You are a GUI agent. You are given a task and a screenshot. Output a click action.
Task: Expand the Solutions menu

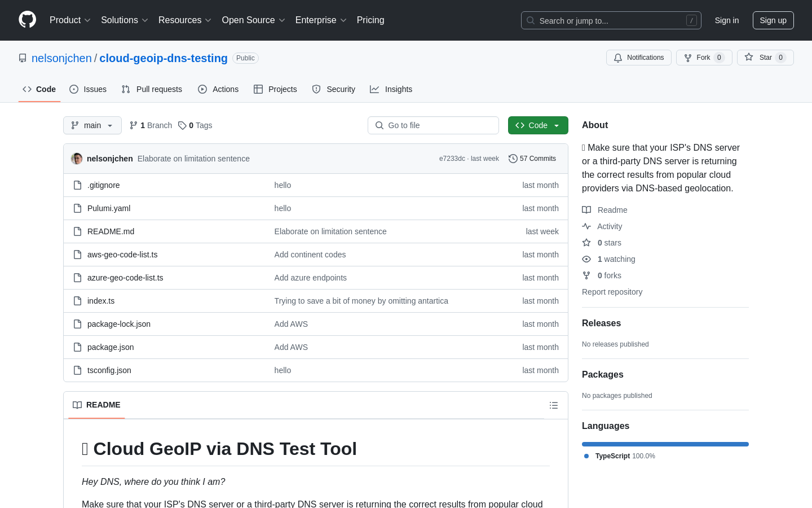click(124, 20)
